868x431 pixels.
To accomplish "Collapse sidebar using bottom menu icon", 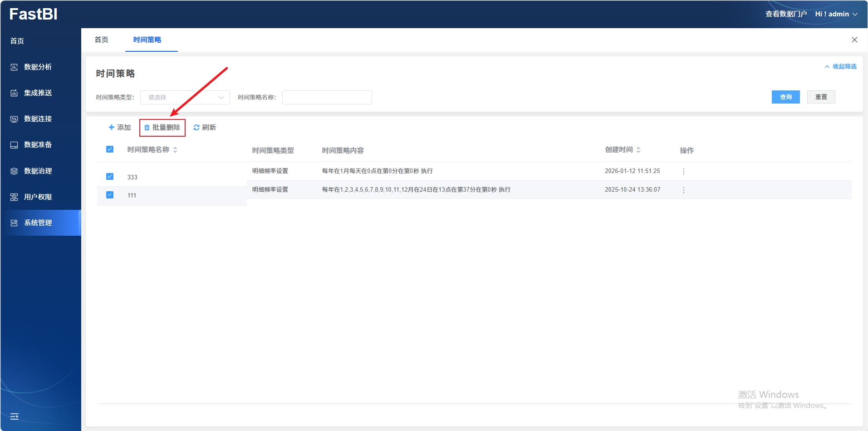I will click(x=15, y=416).
